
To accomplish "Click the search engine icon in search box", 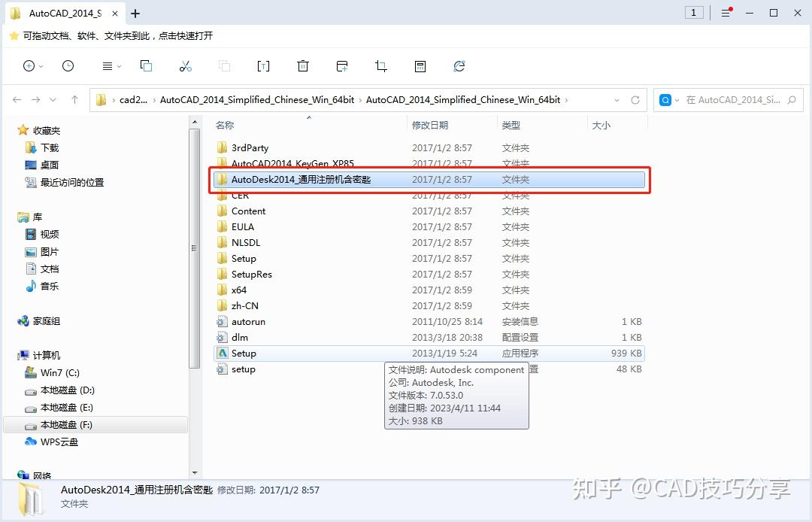I will point(665,100).
